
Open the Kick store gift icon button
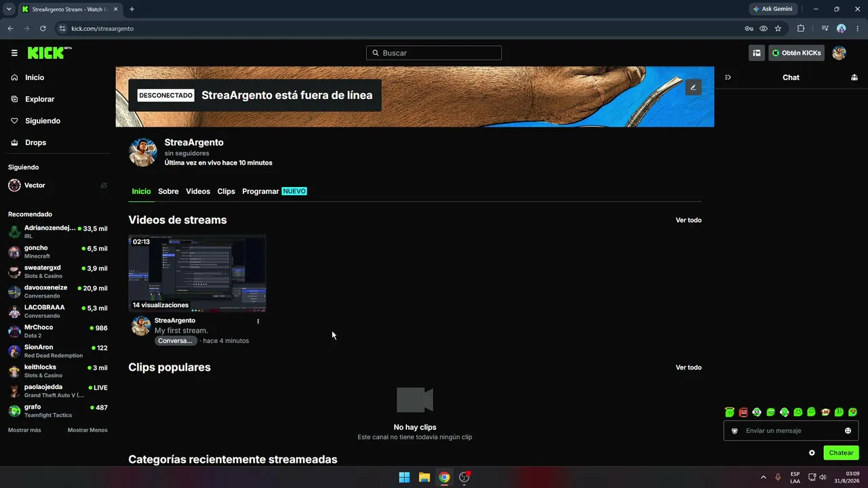pyautogui.click(x=757, y=53)
